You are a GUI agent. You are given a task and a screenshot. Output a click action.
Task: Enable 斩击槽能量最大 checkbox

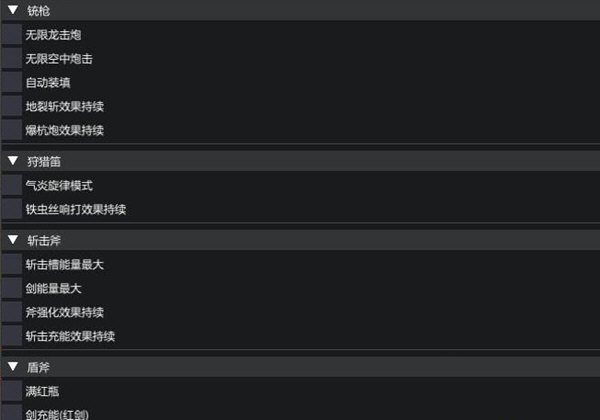pos(11,265)
